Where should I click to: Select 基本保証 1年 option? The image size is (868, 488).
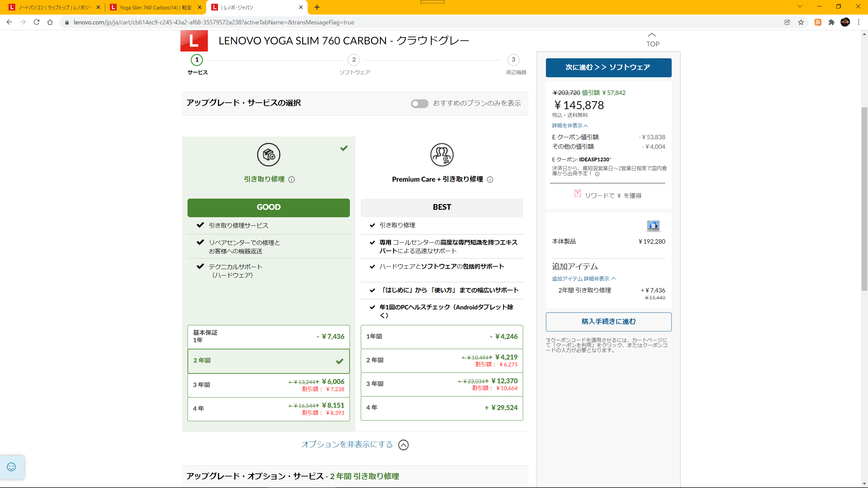click(269, 337)
